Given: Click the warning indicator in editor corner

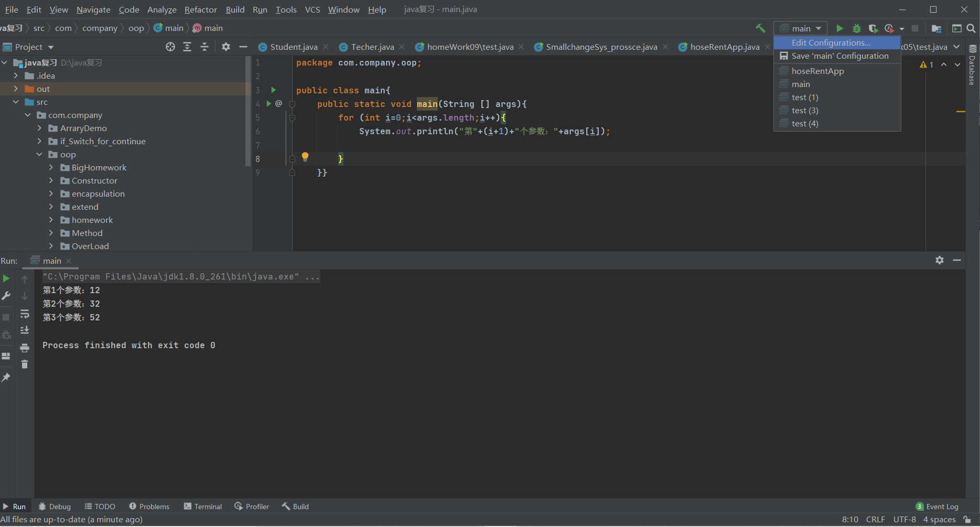Looking at the screenshot, I should pos(927,64).
